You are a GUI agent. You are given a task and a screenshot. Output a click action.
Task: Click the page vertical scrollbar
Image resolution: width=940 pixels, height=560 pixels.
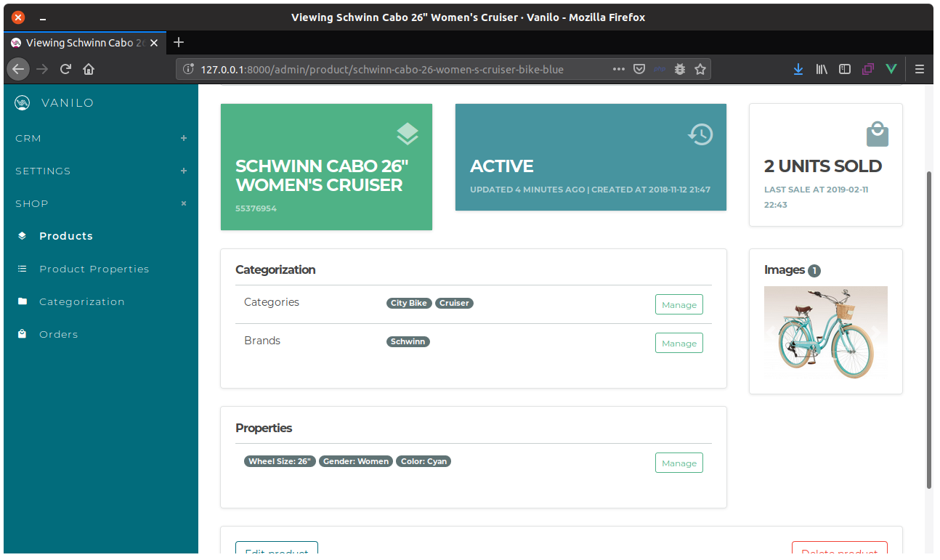click(930, 328)
